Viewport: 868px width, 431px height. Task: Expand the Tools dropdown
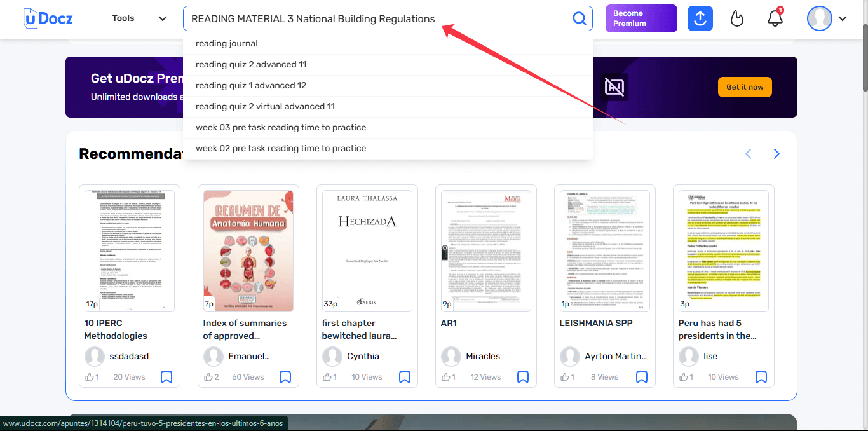coord(136,18)
